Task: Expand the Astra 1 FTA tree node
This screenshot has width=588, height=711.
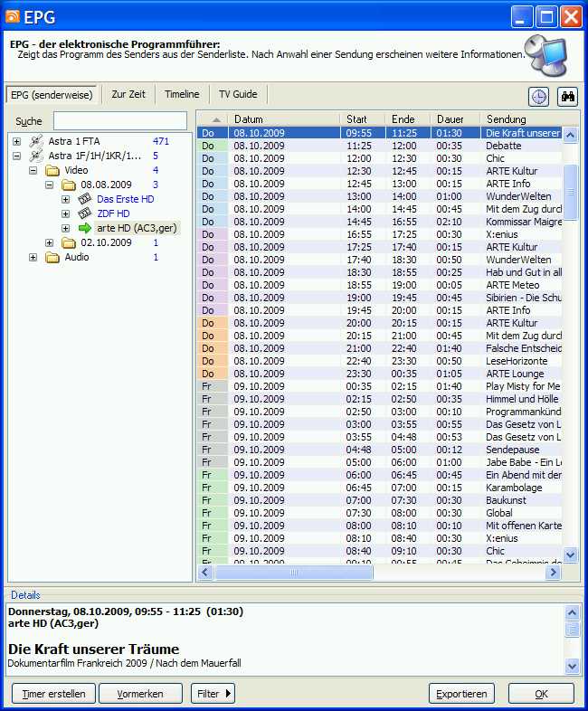Action: (x=16, y=141)
